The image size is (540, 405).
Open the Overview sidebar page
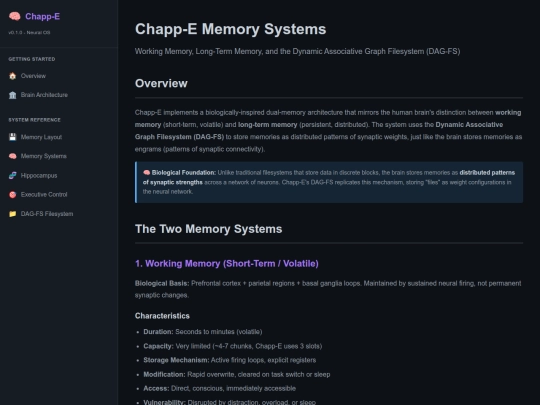pos(33,76)
